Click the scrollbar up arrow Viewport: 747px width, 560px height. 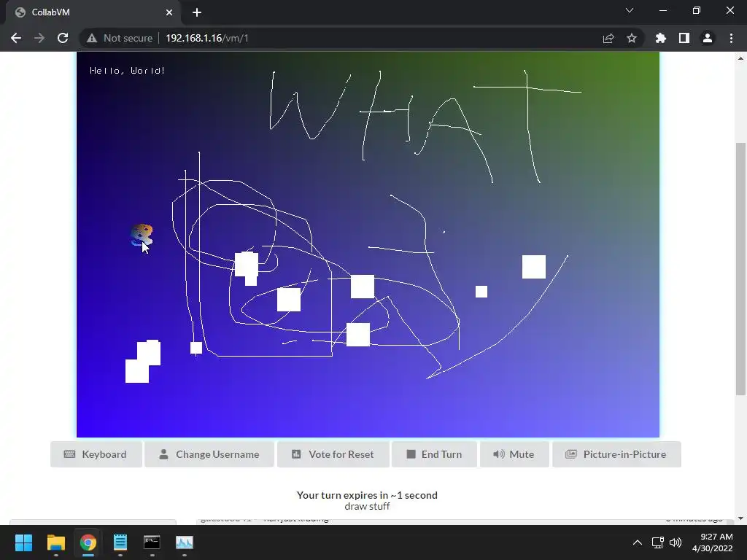(740, 58)
